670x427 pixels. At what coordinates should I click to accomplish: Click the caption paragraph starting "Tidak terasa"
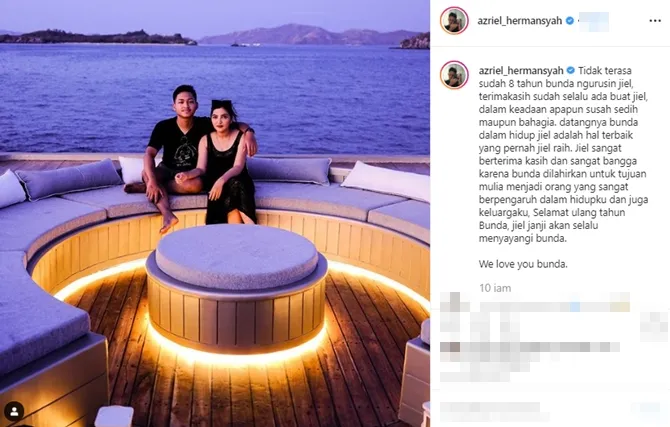[x=564, y=154]
